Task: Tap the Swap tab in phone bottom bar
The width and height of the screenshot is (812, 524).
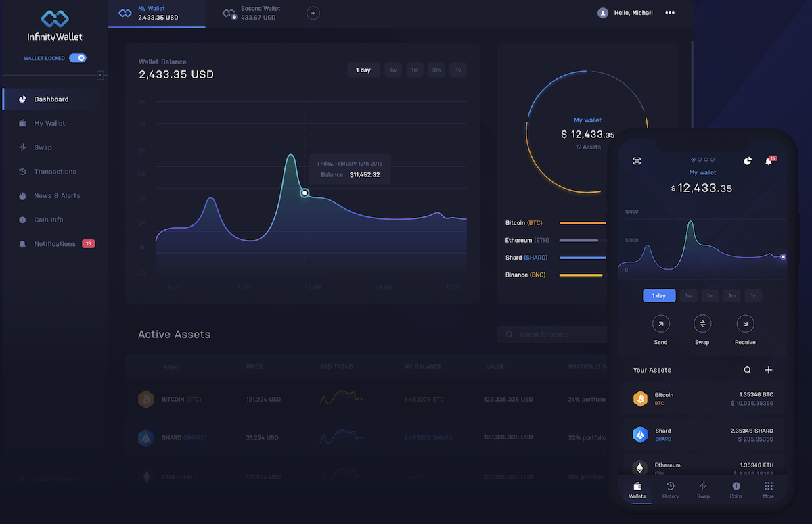Action: click(x=703, y=490)
